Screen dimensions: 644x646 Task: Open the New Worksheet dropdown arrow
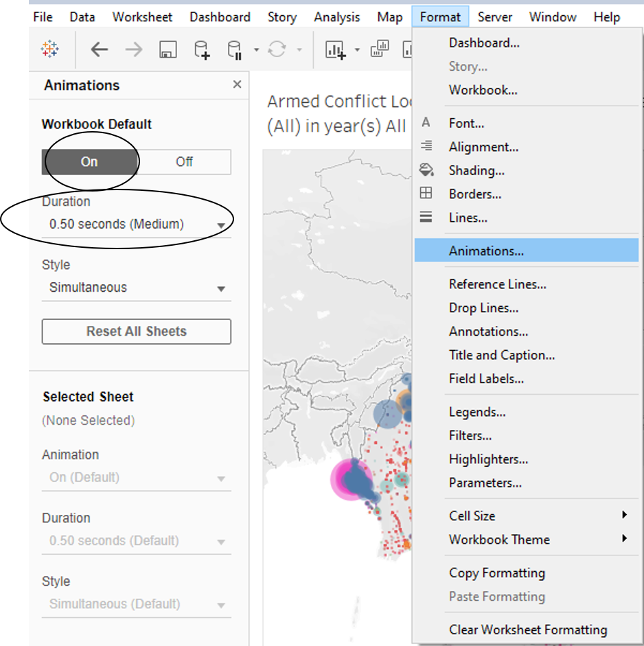[x=357, y=49]
